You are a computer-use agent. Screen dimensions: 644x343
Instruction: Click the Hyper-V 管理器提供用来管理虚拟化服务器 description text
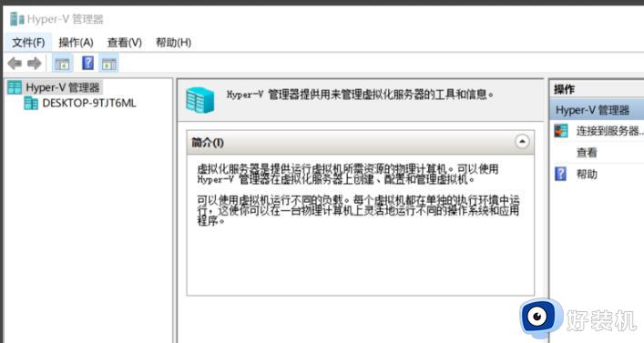(360, 95)
